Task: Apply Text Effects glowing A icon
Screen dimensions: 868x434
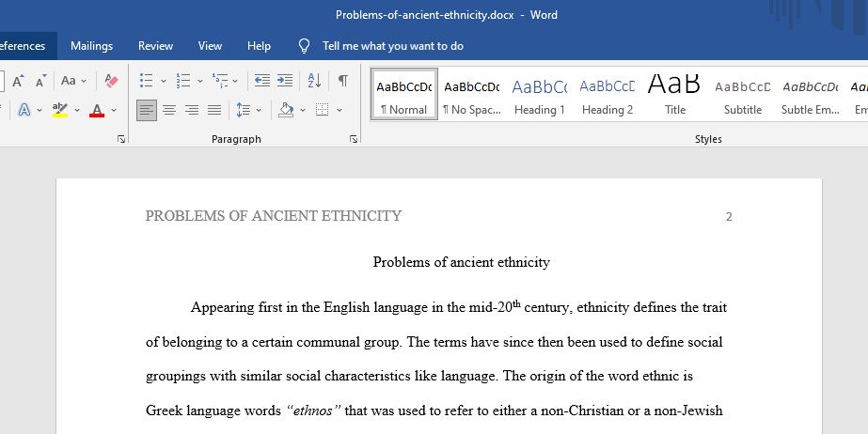Action: pyautogui.click(x=24, y=110)
